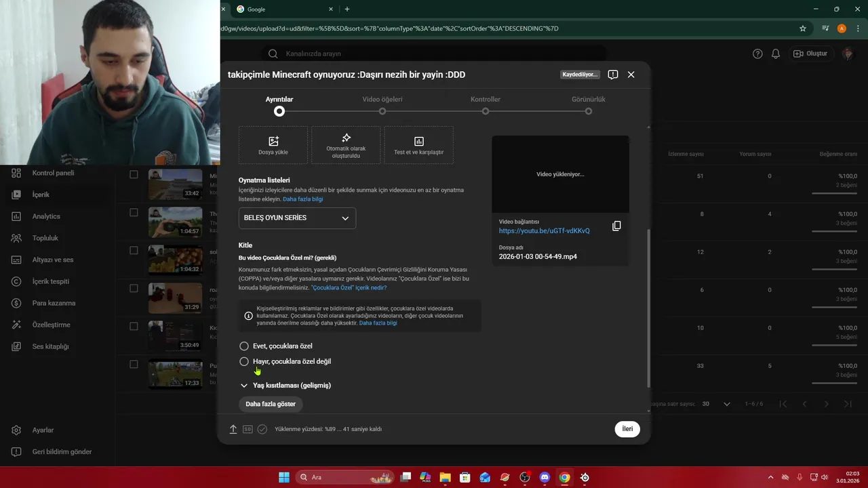The width and height of the screenshot is (868, 488).
Task: Open the Chrome profile avatar in toolbar
Action: 842,28
